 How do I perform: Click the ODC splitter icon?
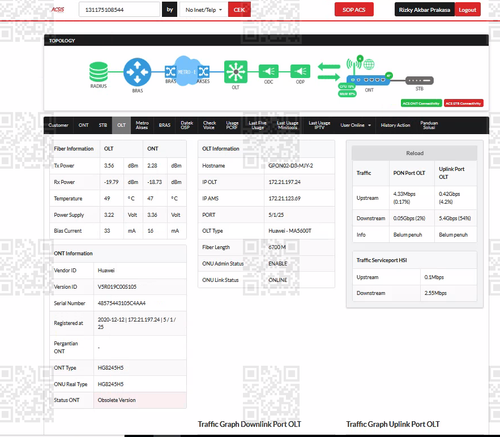pyautogui.click(x=269, y=71)
